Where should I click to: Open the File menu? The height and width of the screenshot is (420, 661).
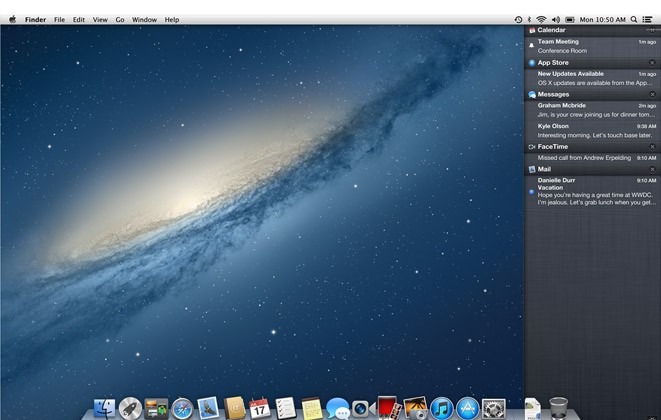point(59,19)
